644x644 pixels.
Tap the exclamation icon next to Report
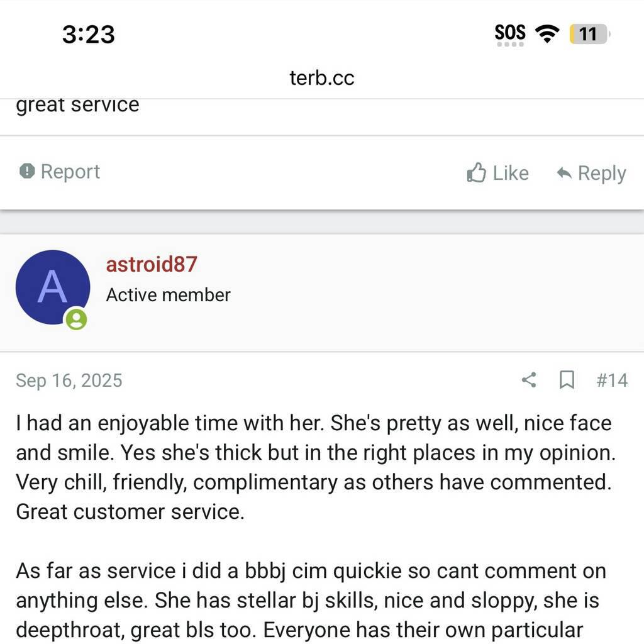(x=27, y=171)
